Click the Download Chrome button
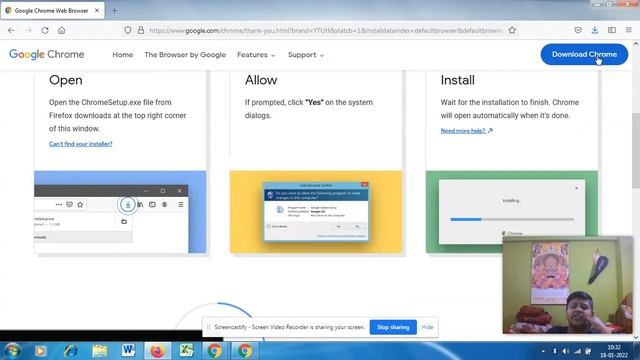The height and width of the screenshot is (360, 640). tap(584, 54)
